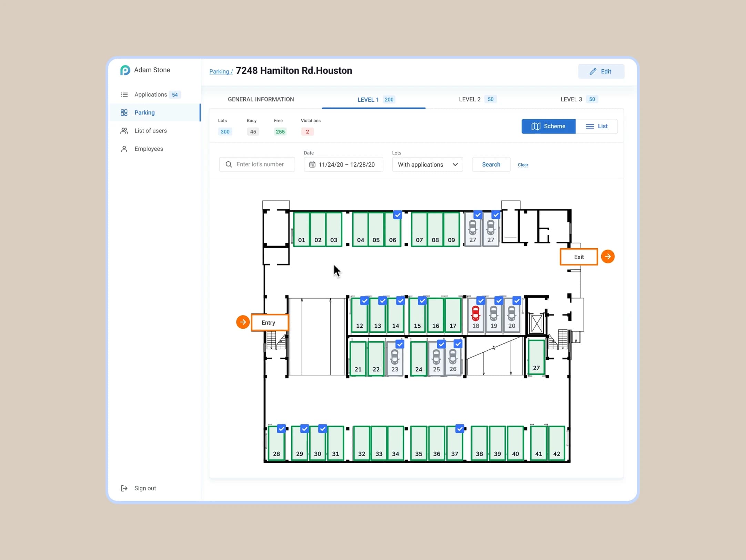Select free parking lot 17
Screen dimensions: 746x560
(453, 315)
